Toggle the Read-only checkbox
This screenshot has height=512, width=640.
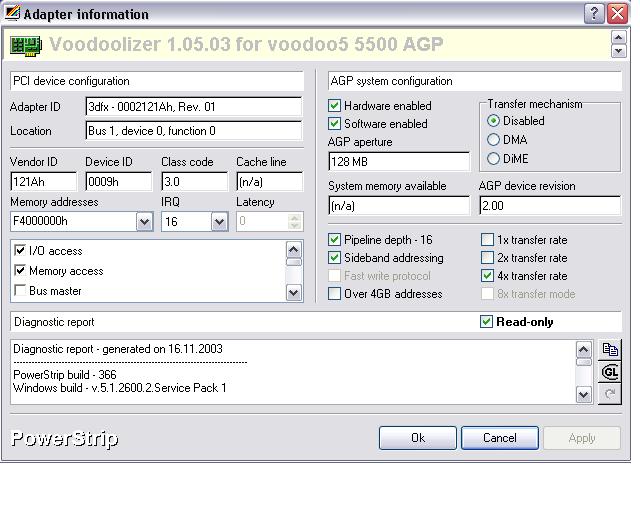486,322
